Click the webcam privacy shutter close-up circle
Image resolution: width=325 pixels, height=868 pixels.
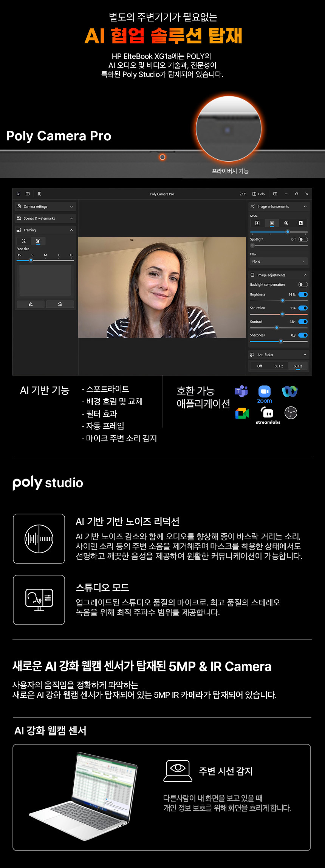(229, 129)
